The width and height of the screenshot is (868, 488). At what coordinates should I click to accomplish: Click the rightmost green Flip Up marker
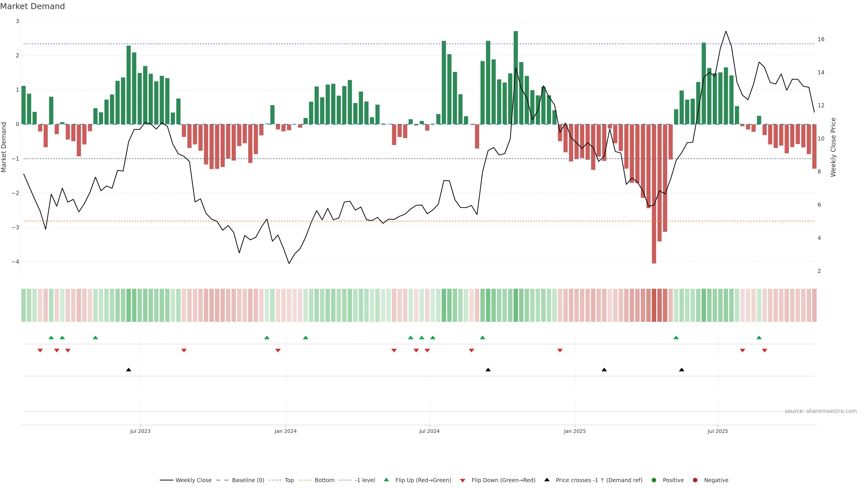click(759, 338)
